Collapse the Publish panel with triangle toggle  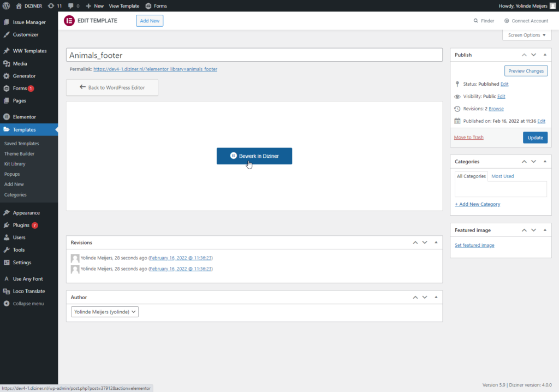pyautogui.click(x=545, y=55)
